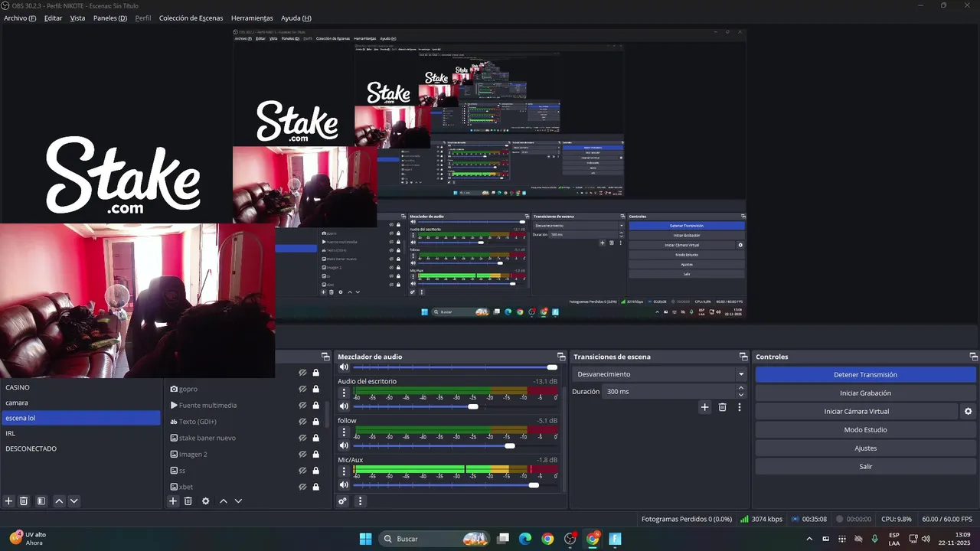Toggle visibility of Texto (GDI+) source

(303, 422)
